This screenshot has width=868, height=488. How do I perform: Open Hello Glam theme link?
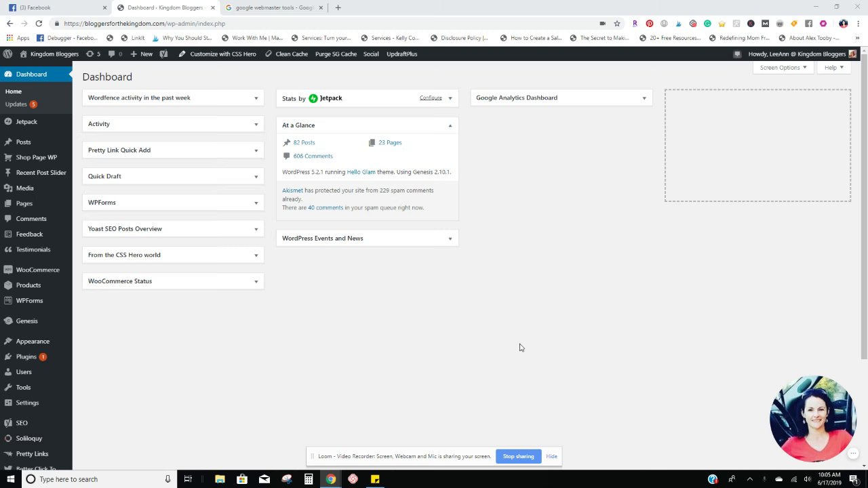click(x=361, y=172)
